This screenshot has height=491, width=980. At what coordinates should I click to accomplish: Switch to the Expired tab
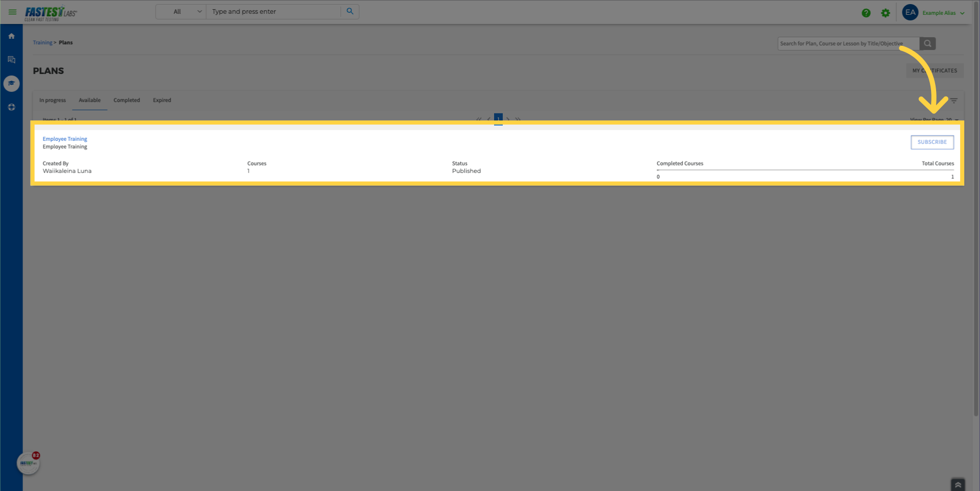pos(162,100)
